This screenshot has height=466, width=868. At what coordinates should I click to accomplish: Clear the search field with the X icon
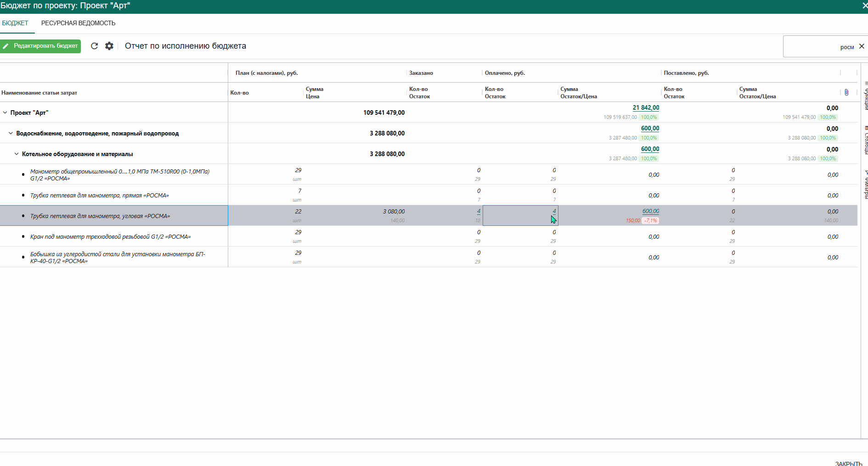862,46
